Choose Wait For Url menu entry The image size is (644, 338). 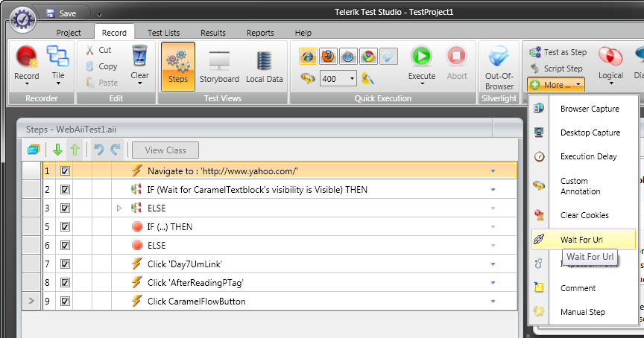pos(584,239)
